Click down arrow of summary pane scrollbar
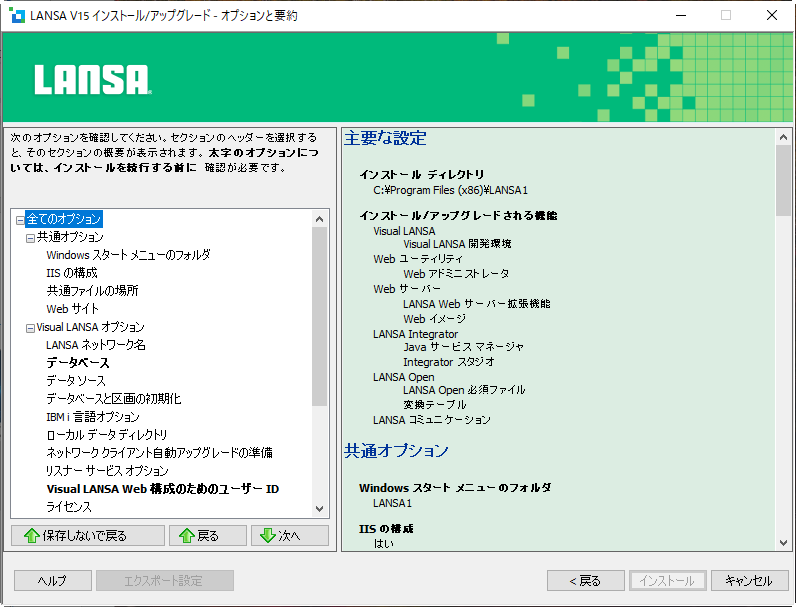Screen dimensions: 796x607 [x=783, y=543]
